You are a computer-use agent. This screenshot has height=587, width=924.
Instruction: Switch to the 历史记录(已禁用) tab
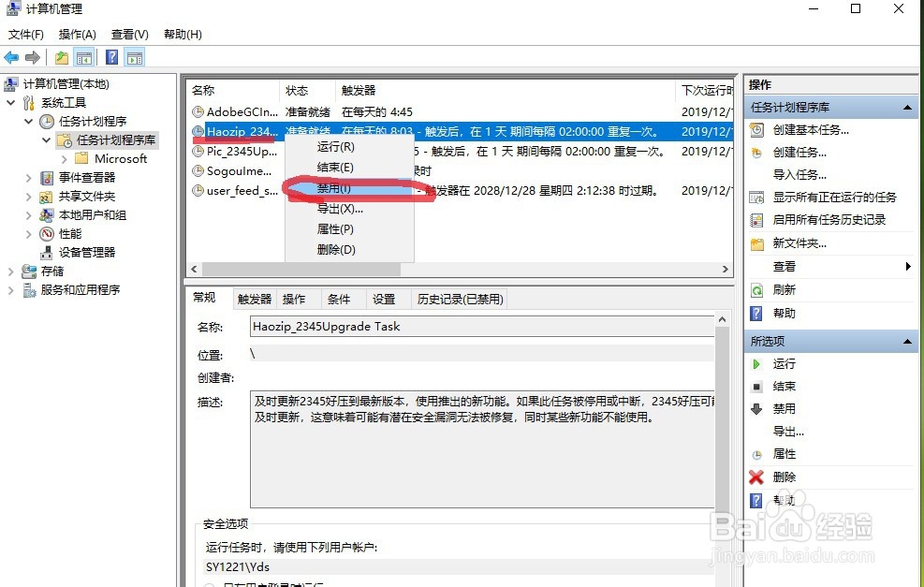coord(461,300)
